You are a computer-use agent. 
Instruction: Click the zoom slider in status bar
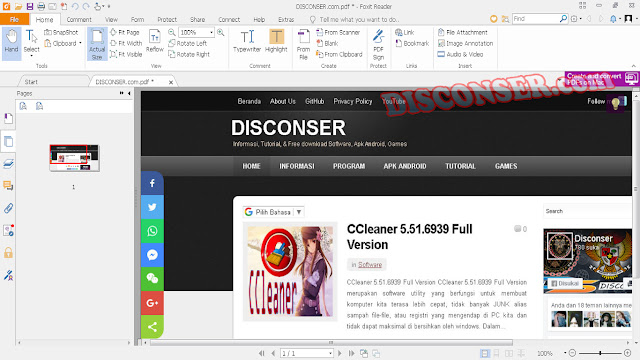click(x=600, y=353)
